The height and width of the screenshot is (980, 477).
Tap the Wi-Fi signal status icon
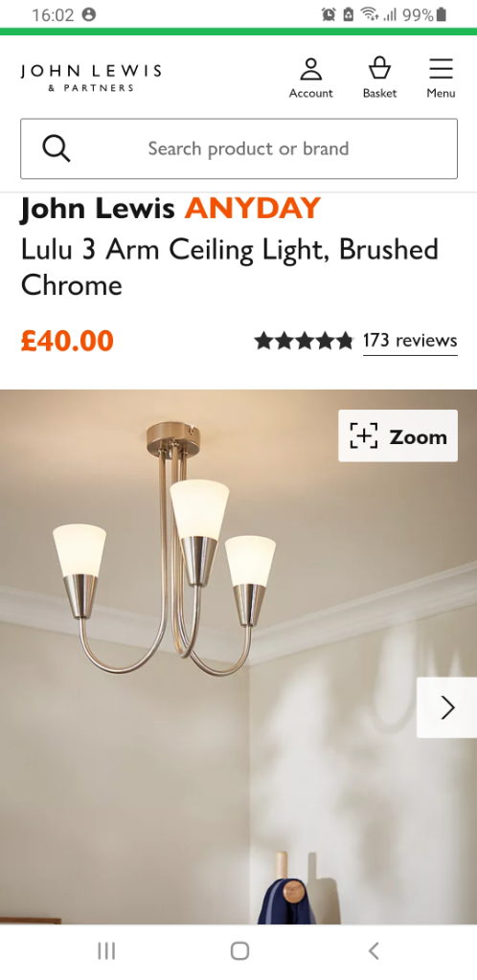[370, 14]
